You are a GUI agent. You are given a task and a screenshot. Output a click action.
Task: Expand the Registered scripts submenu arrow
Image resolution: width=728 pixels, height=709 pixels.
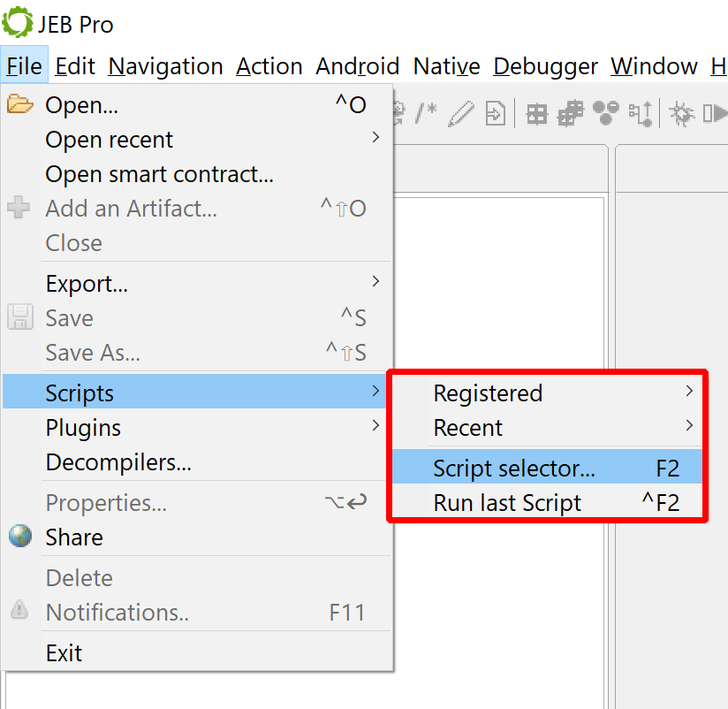689,392
